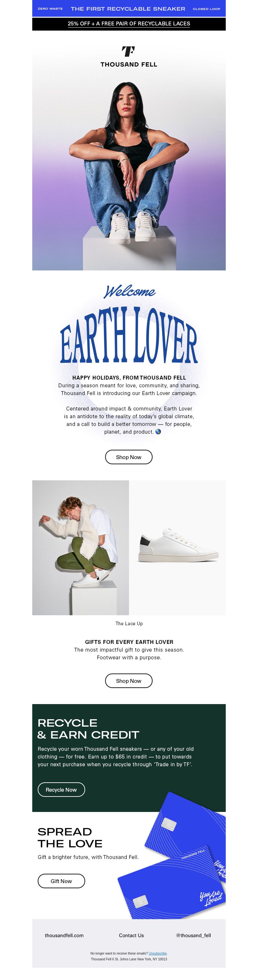The width and height of the screenshot is (258, 980).
Task: Click the Closed Loop label
Action: [206, 9]
